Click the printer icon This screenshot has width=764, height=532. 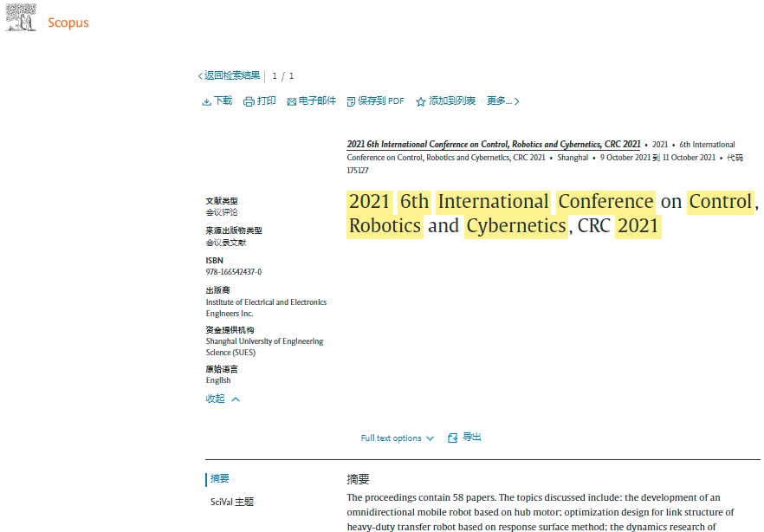tap(249, 101)
